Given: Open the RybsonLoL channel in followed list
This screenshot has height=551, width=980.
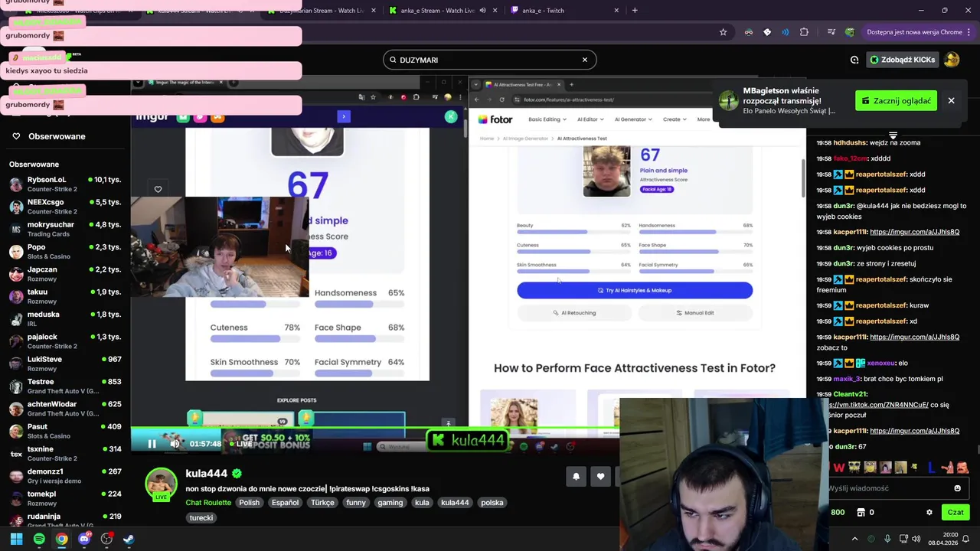Looking at the screenshot, I should pyautogui.click(x=65, y=184).
